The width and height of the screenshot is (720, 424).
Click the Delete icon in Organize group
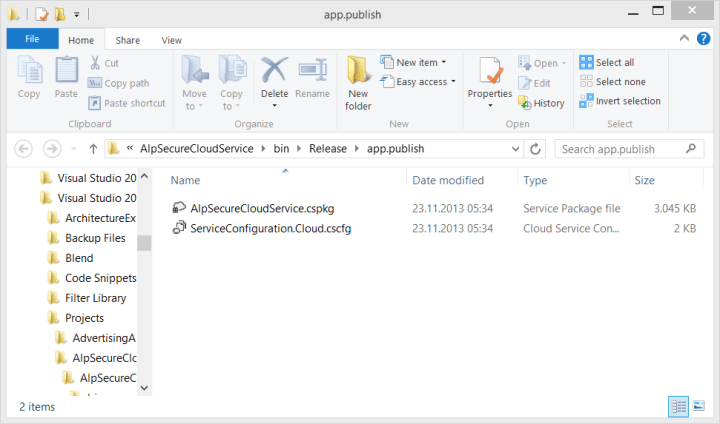tap(274, 80)
